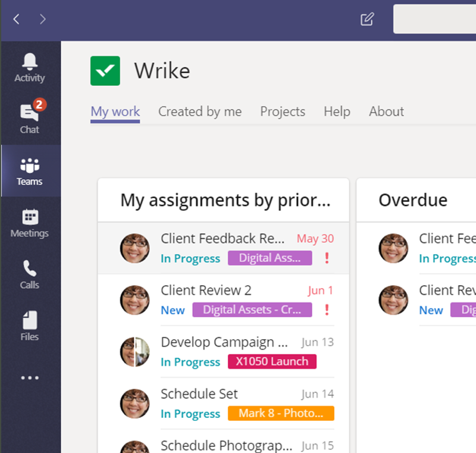Switch to the Created by me tab
This screenshot has height=453, width=476.
(200, 112)
